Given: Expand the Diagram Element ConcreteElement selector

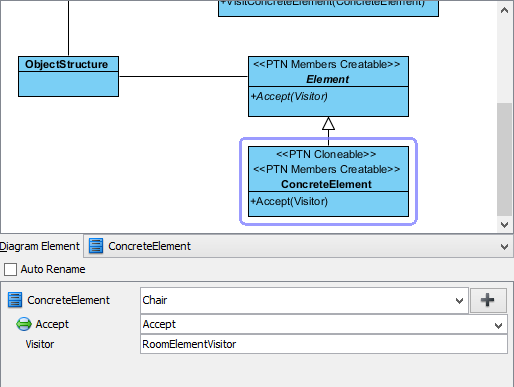Looking at the screenshot, I should pos(504,247).
